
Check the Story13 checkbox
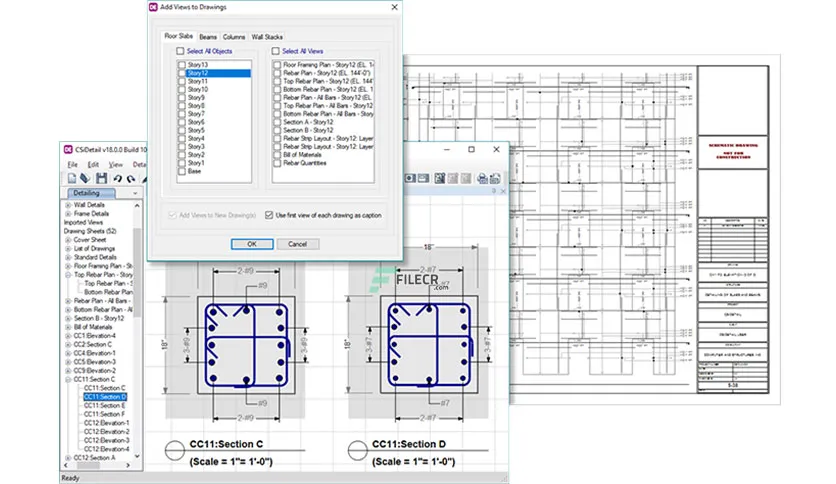182,65
